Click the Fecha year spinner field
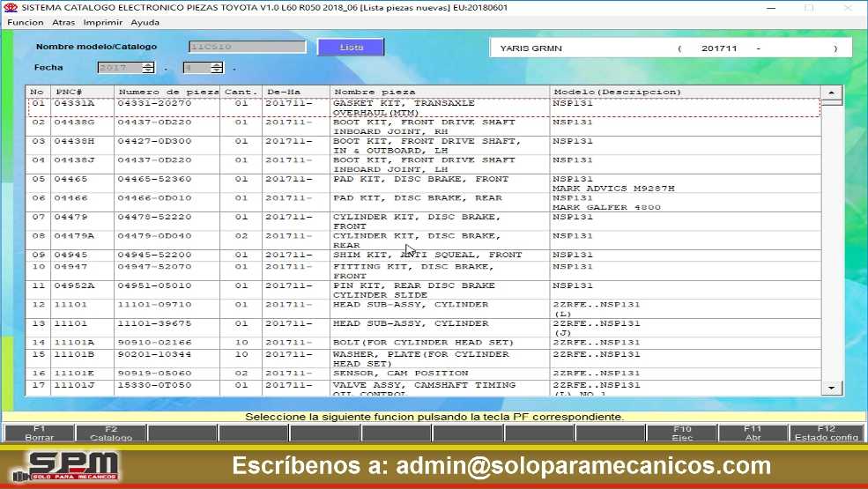 click(x=126, y=68)
